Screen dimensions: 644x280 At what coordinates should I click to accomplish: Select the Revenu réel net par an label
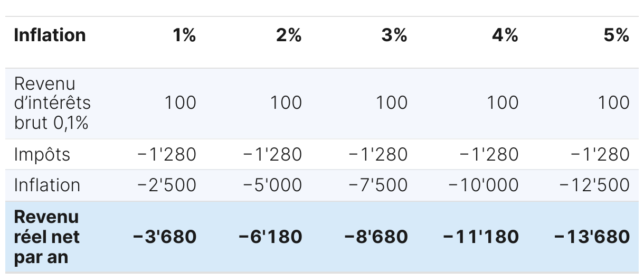tap(47, 237)
